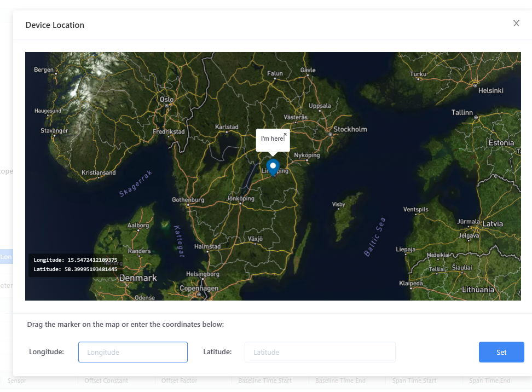Click the Offset Constant column header
The width and height of the screenshot is (532, 392).
tap(106, 381)
